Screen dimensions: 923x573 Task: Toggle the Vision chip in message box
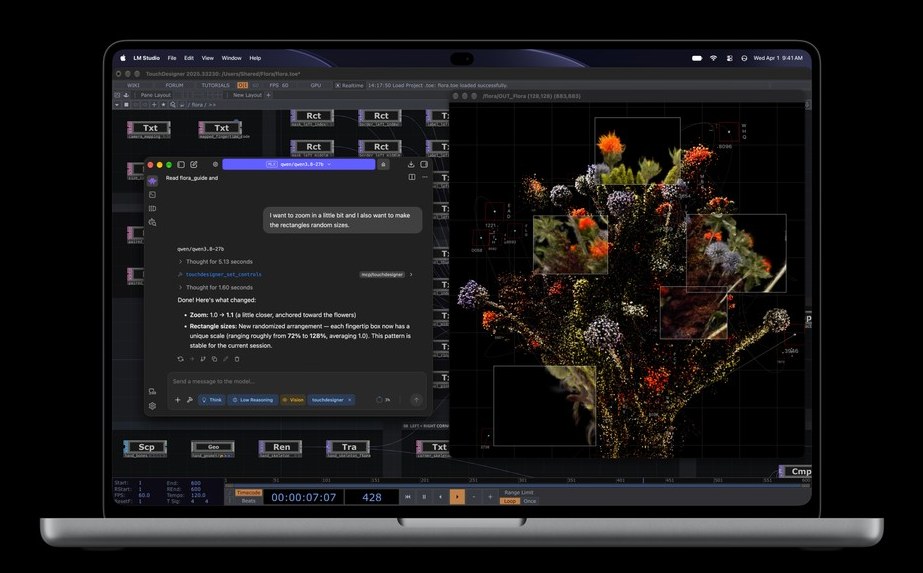pos(293,400)
